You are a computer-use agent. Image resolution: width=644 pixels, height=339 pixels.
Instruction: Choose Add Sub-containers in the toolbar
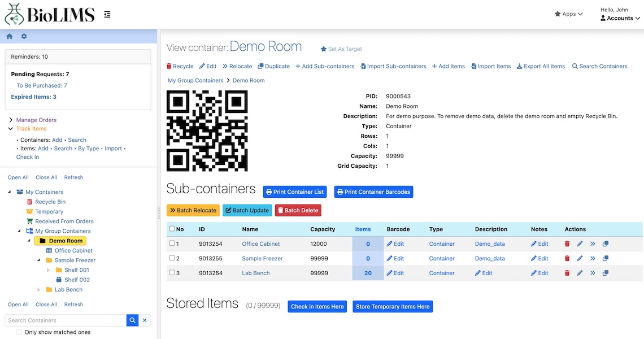(x=325, y=66)
